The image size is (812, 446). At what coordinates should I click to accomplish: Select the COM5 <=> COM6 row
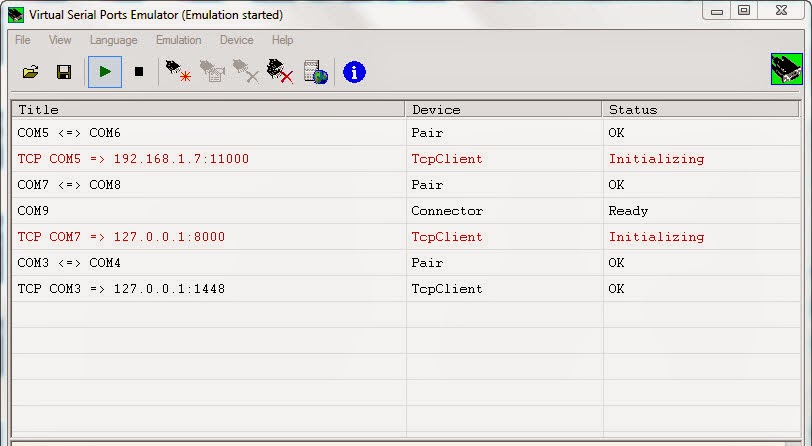(406, 133)
